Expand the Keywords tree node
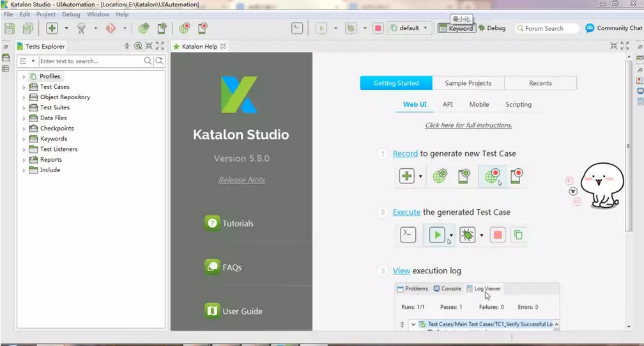Image resolution: width=644 pixels, height=346 pixels. tap(24, 139)
